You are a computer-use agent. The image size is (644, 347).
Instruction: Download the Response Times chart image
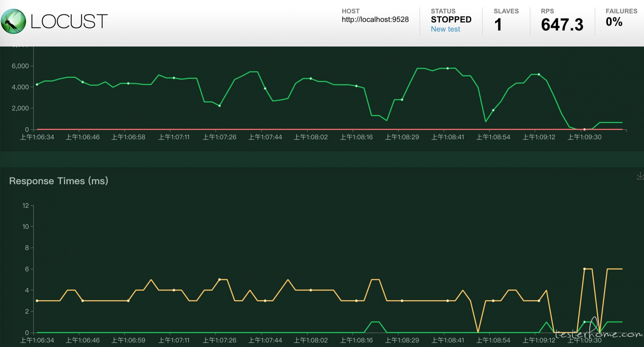point(640,176)
